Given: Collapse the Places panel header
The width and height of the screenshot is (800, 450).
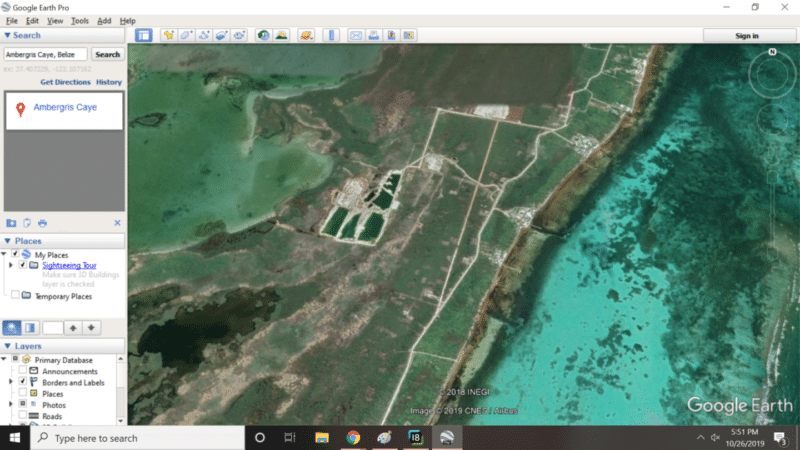Looking at the screenshot, I should 63,241.
